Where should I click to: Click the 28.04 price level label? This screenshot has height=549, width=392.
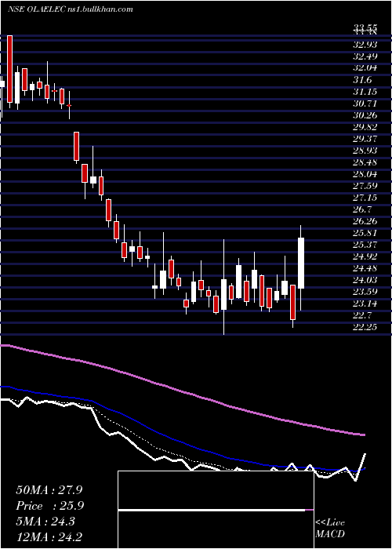point(365,174)
